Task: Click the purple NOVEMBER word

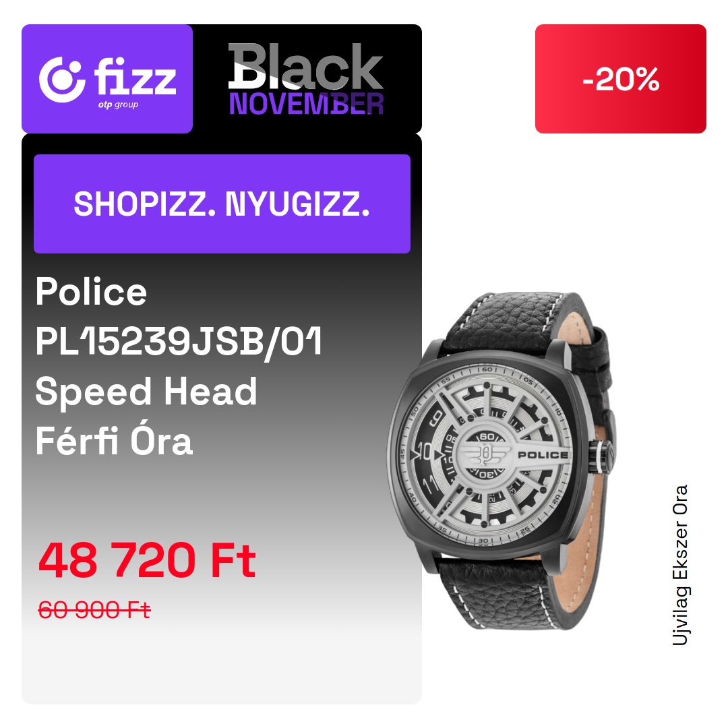Action: click(x=307, y=104)
